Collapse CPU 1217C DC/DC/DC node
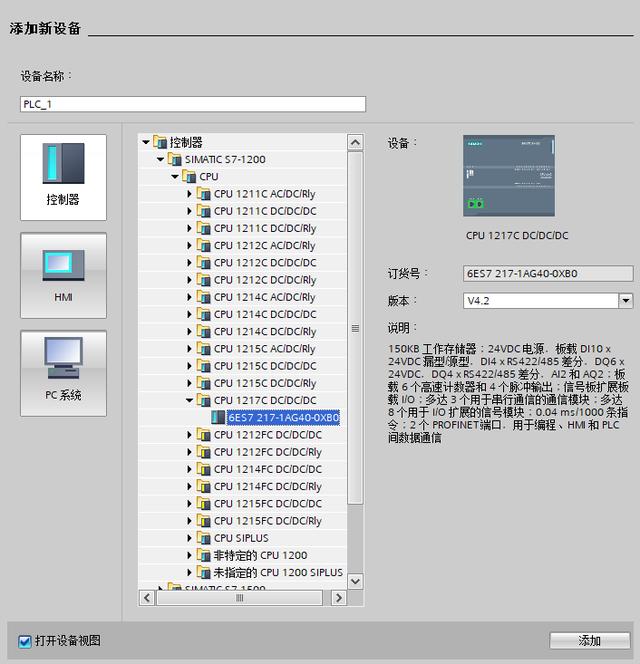 point(189,400)
